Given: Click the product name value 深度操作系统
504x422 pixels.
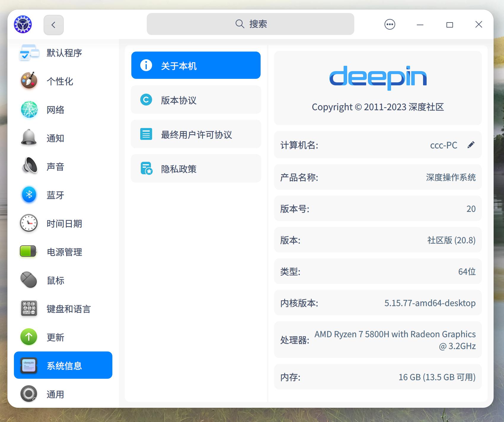Looking at the screenshot, I should click(x=451, y=177).
